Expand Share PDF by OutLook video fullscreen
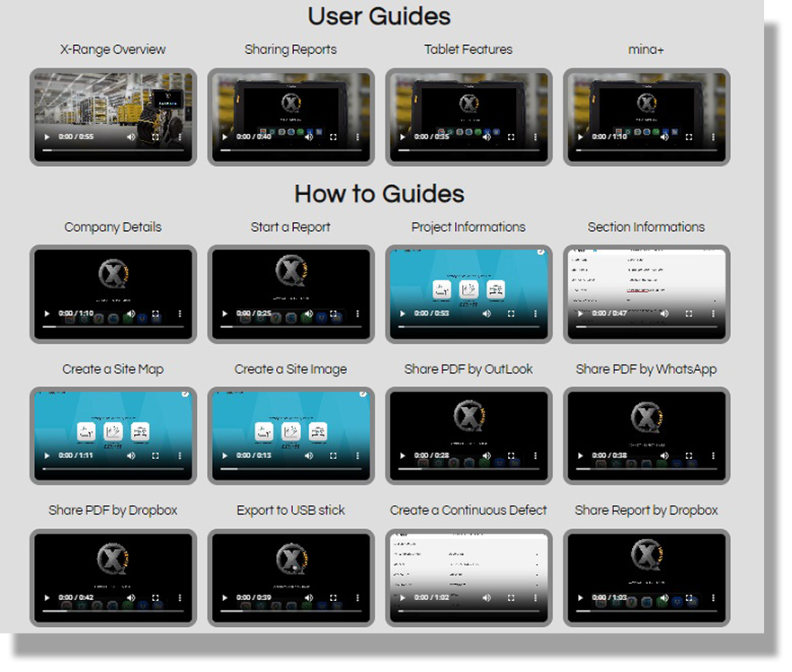The width and height of the screenshot is (792, 672). click(x=512, y=456)
